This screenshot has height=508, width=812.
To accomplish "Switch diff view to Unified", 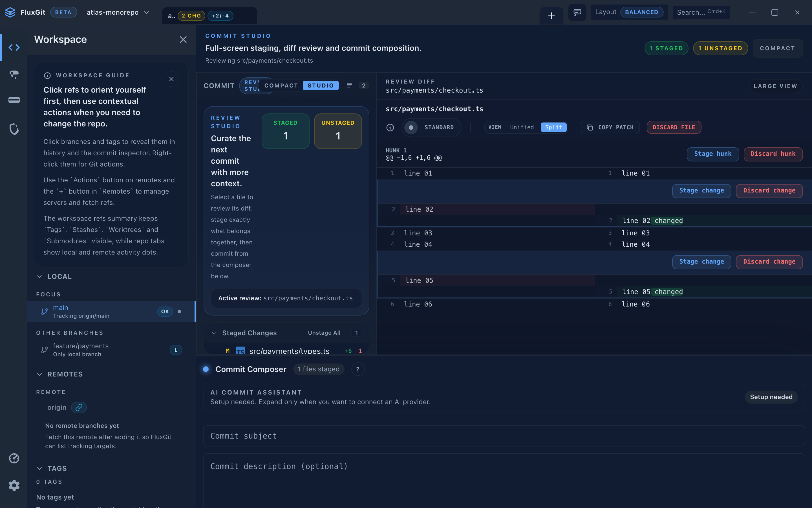I will tap(522, 127).
